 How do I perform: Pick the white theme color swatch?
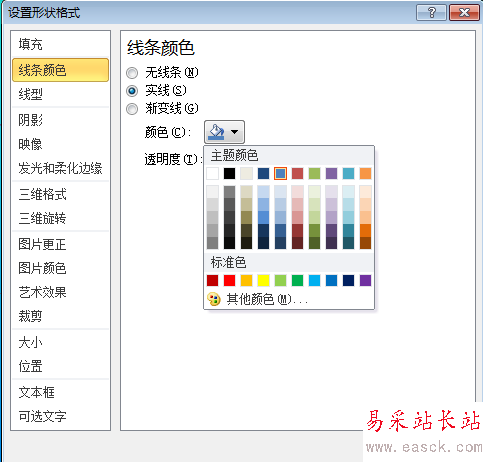(212, 173)
